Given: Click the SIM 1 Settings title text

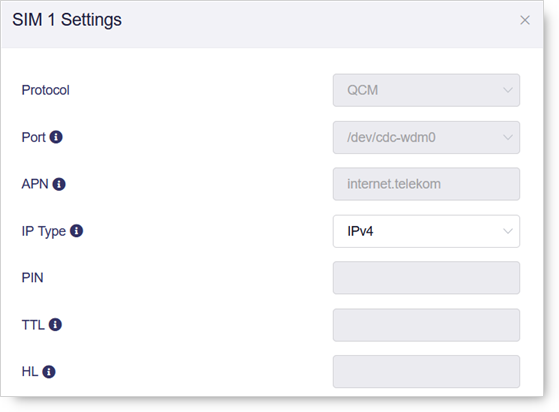Looking at the screenshot, I should pos(67,20).
